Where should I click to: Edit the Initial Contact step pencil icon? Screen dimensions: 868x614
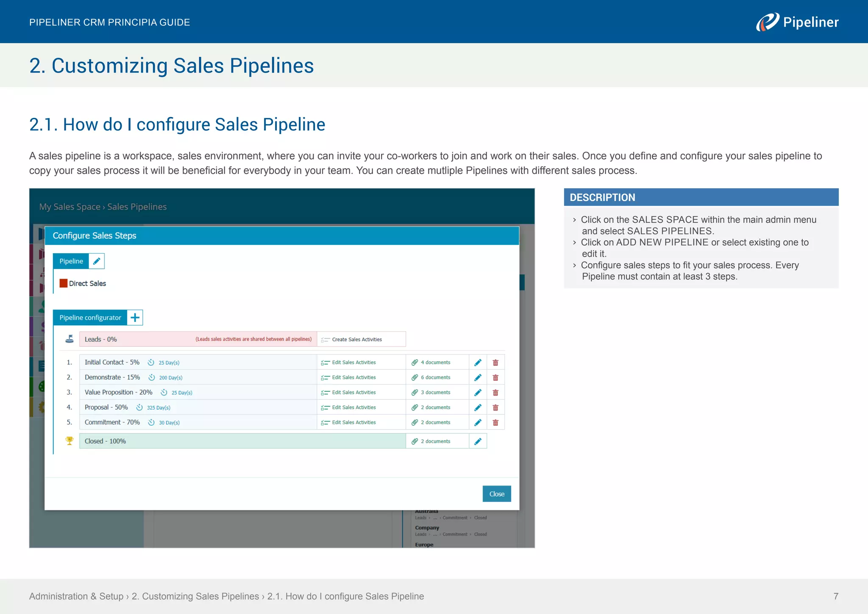(478, 363)
